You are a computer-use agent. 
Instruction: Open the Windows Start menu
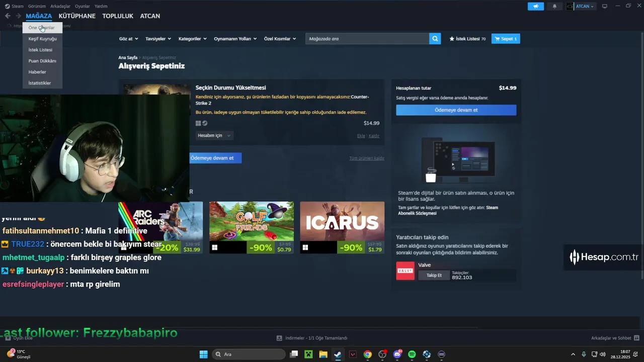(x=203, y=354)
